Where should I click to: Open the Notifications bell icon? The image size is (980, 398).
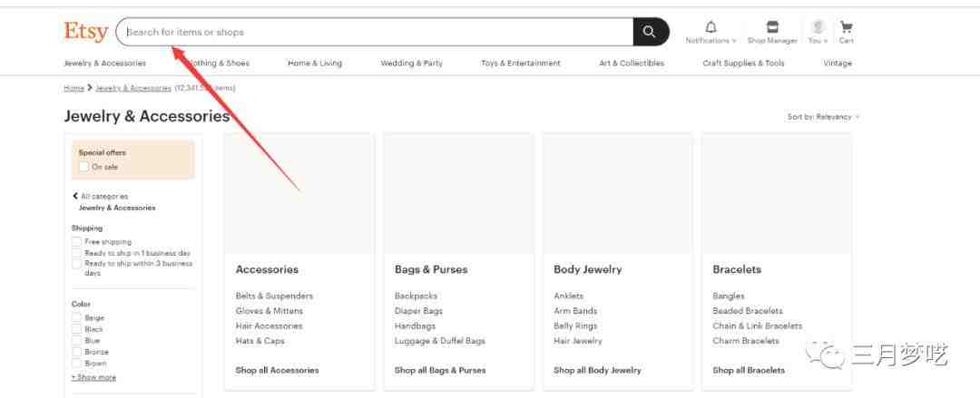click(710, 27)
